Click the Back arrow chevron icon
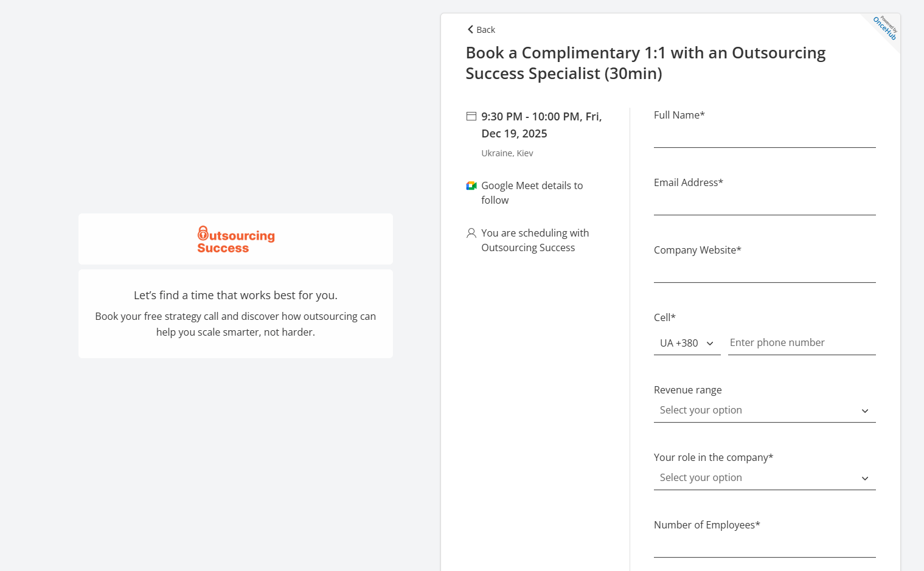The height and width of the screenshot is (571, 924). coord(470,29)
